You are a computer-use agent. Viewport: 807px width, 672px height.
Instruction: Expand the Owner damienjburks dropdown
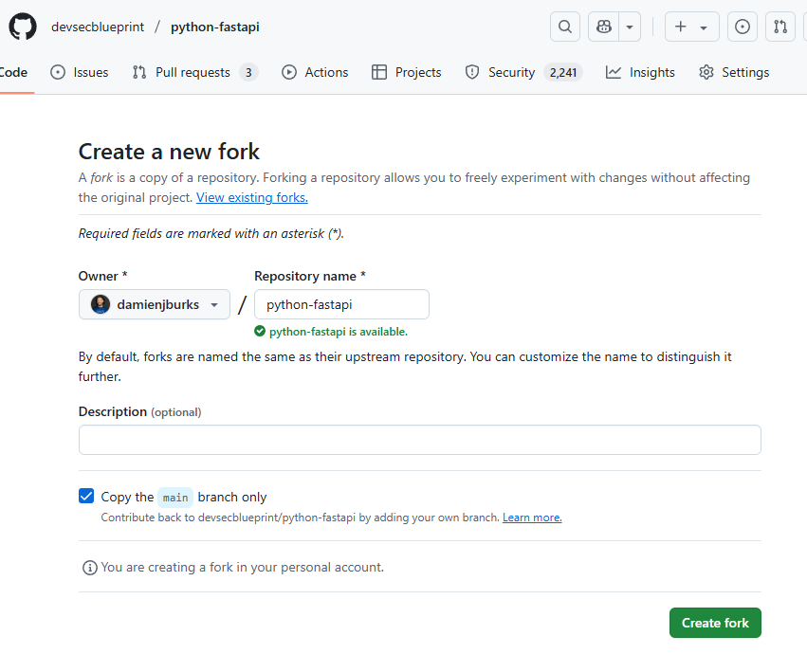tap(155, 304)
